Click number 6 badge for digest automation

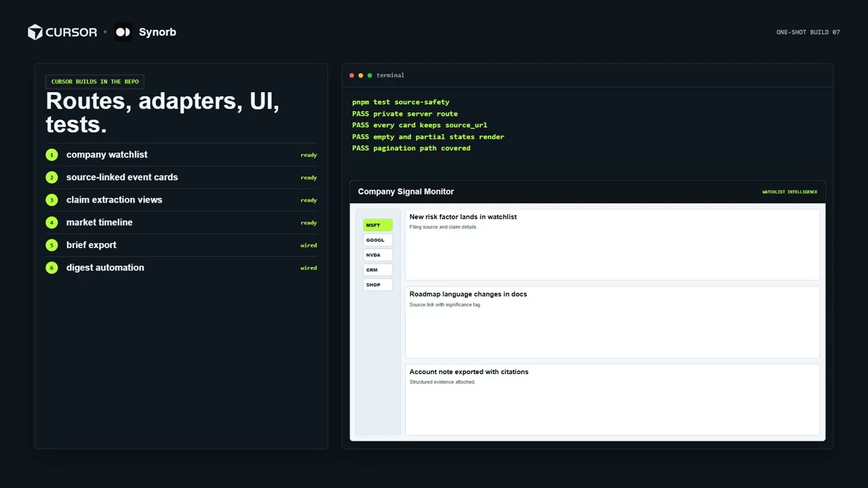tap(52, 268)
